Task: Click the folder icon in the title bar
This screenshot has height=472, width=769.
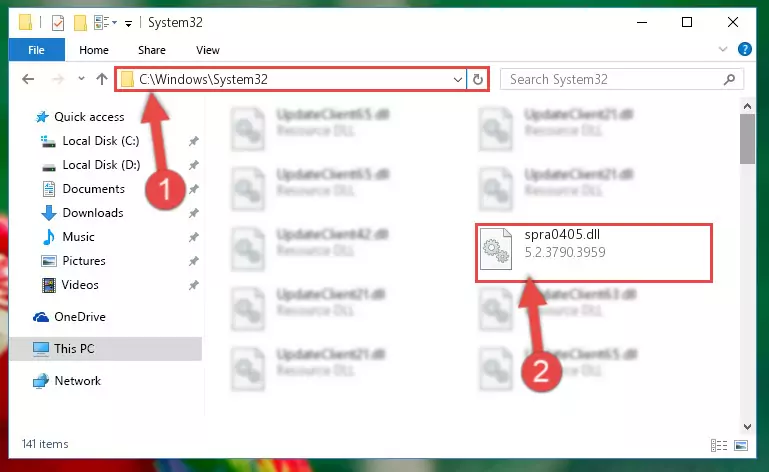Action: [x=26, y=23]
